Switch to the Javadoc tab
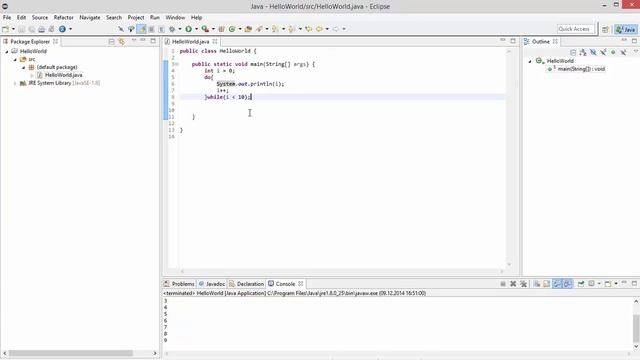 (x=212, y=284)
